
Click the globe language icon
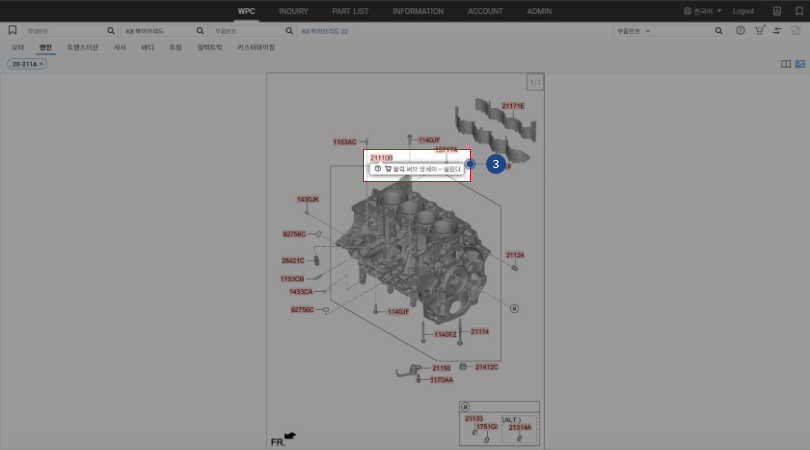click(x=687, y=11)
